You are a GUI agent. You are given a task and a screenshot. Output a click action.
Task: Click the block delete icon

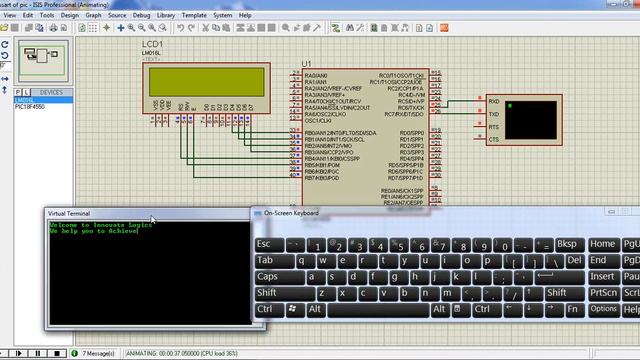pos(271,28)
